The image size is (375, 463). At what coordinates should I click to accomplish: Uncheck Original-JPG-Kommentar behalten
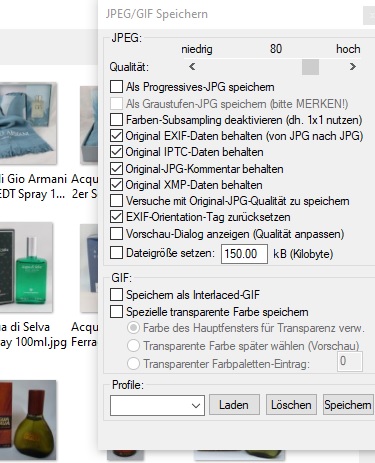point(116,168)
